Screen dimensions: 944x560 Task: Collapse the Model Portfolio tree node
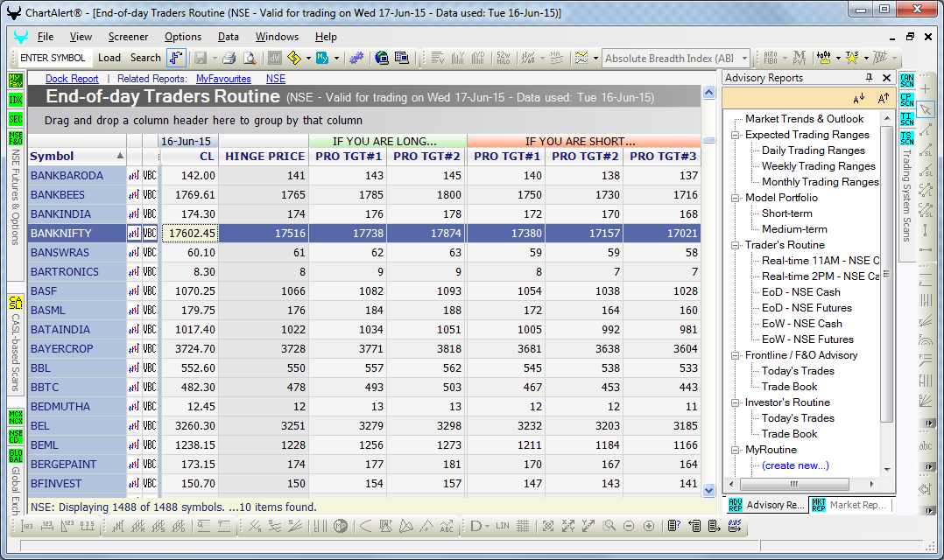(735, 198)
